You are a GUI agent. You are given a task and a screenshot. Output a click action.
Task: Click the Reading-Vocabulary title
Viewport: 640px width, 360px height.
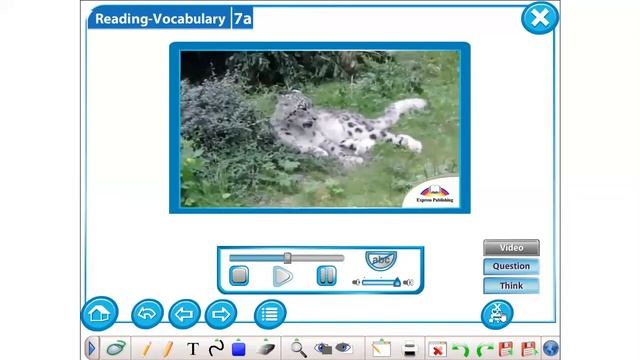[160, 19]
